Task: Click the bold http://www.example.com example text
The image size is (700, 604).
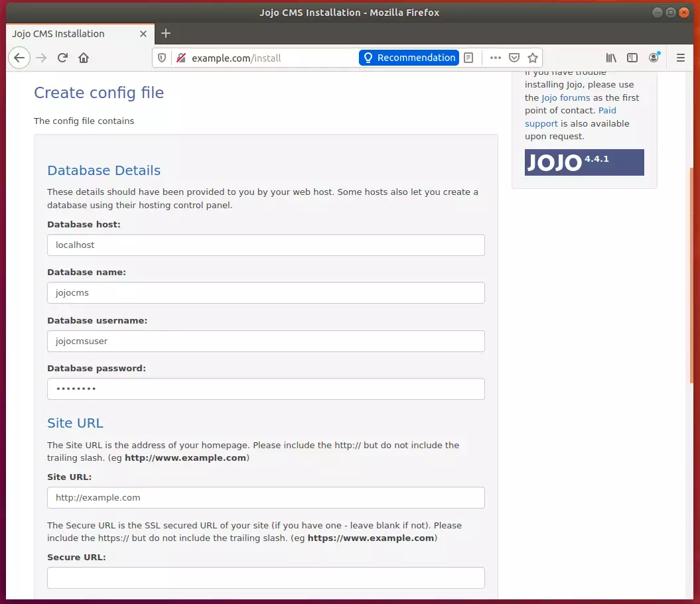Action: tap(185, 457)
